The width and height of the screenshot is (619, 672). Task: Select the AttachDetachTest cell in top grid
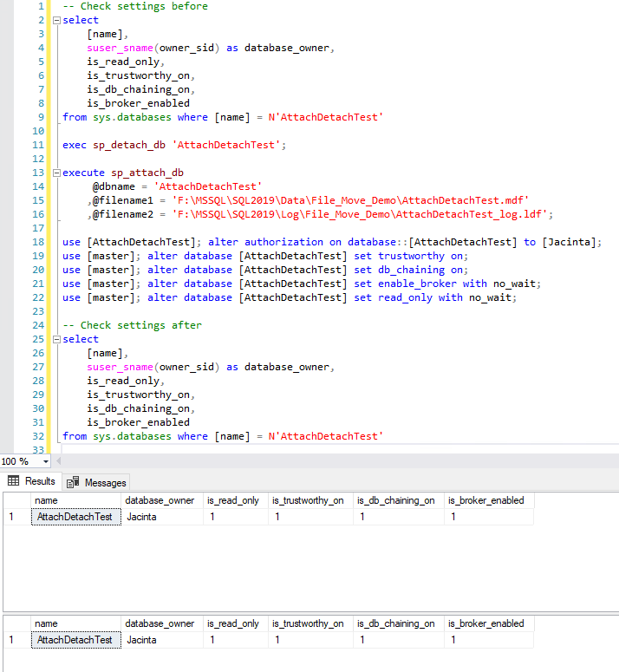pos(75,517)
